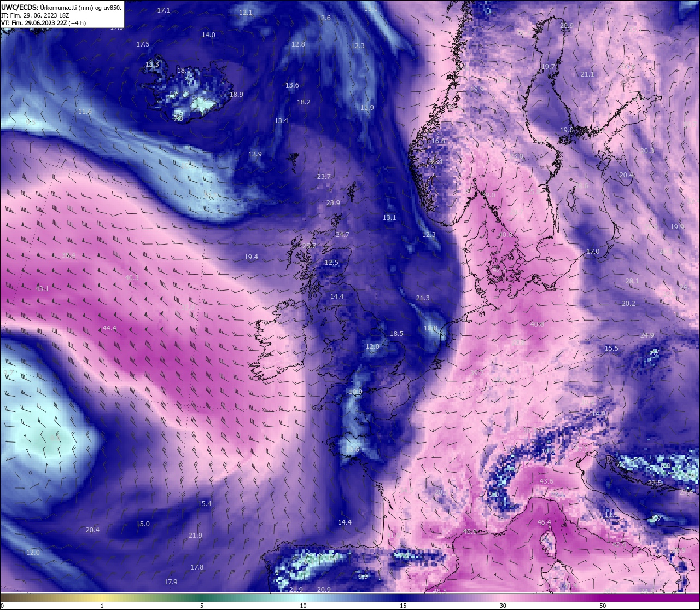Click the 15.5 value label
The height and width of the screenshot is (610, 700).
coord(611,348)
